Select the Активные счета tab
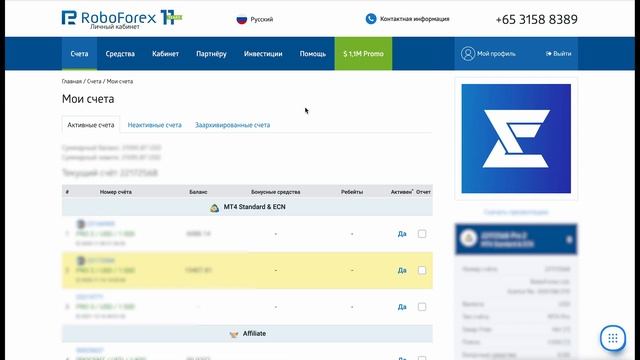The image size is (640, 360). (91, 125)
